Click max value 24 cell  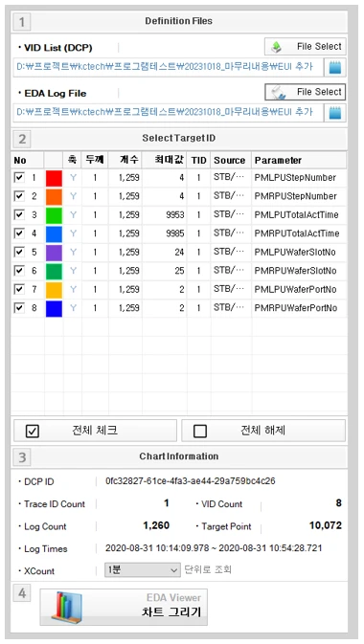(165, 252)
